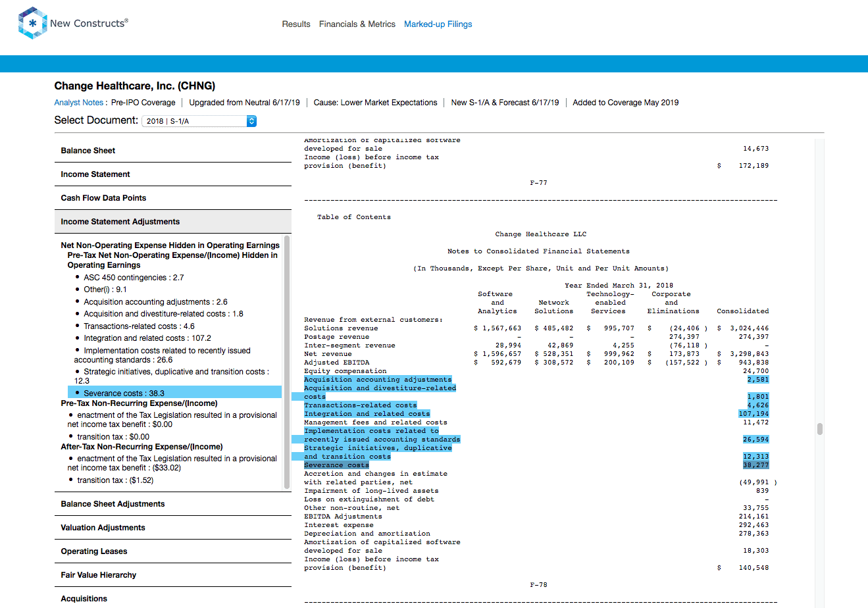
Task: Click Table of Contents text in filing
Action: click(354, 217)
